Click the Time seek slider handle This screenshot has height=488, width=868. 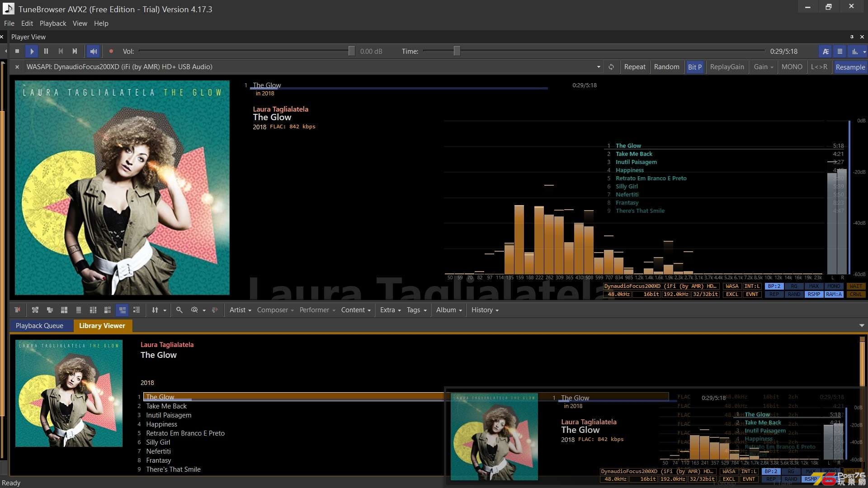(457, 52)
